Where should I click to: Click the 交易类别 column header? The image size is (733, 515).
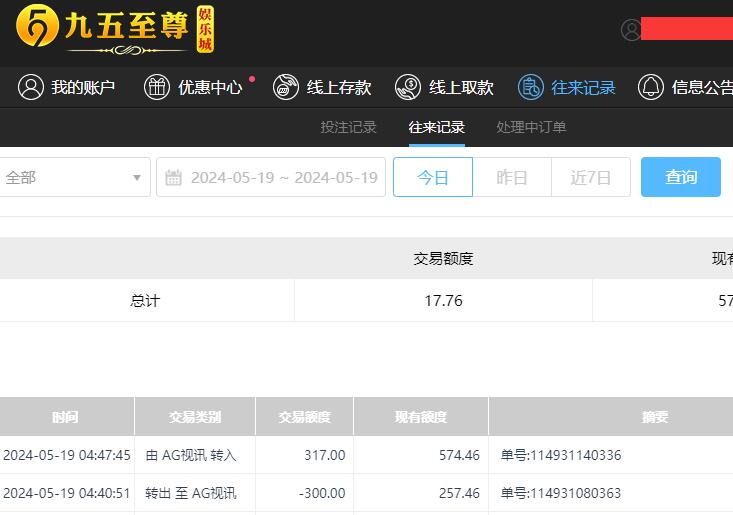point(195,416)
